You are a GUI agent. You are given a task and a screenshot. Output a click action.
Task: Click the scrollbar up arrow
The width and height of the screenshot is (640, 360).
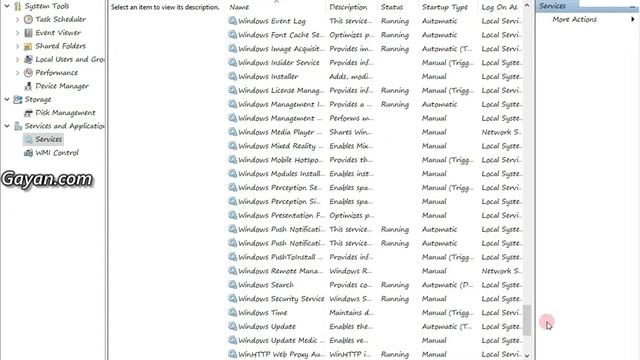(527, 6)
